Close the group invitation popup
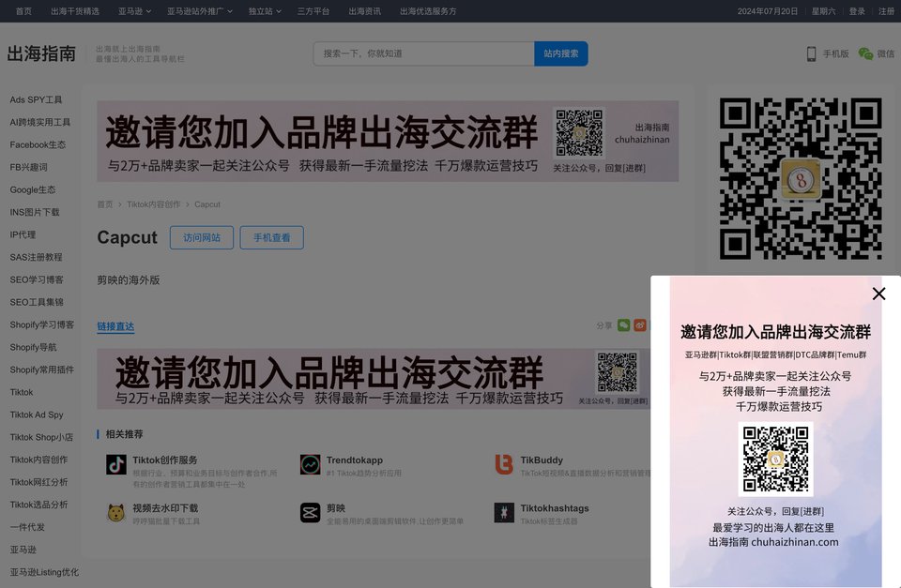901x588 pixels. [878, 294]
